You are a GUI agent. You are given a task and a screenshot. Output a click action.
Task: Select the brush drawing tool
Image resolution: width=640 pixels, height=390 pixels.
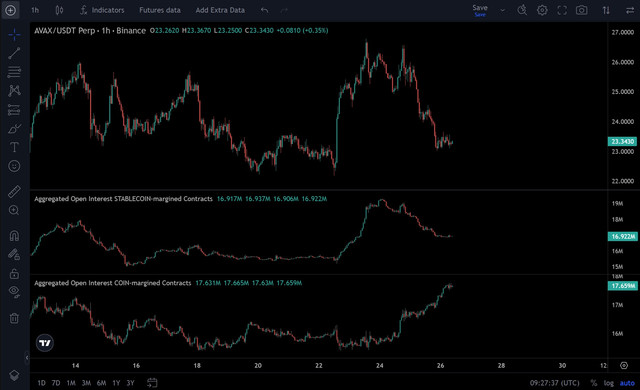coord(14,129)
